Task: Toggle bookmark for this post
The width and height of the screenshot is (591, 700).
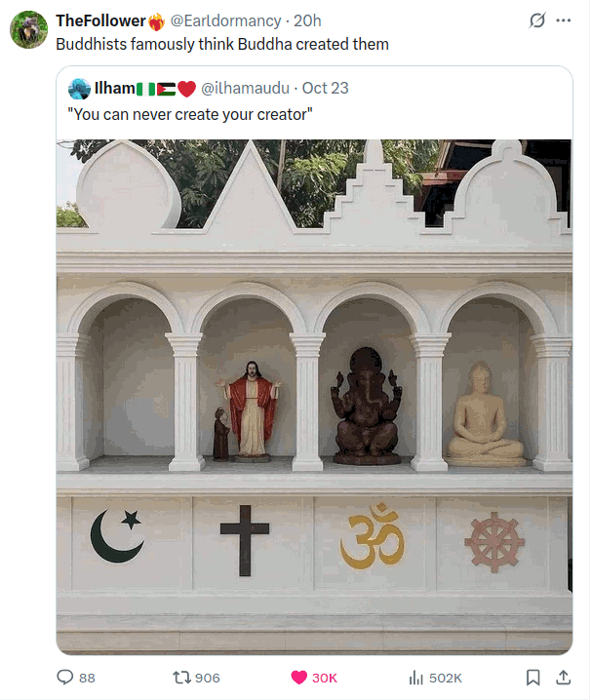Action: 533,677
